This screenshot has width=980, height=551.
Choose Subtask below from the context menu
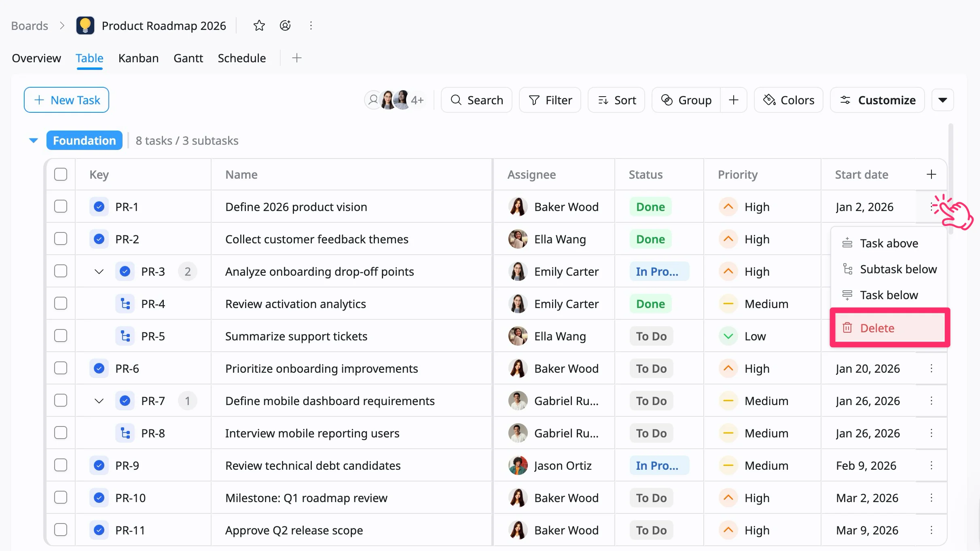click(x=889, y=269)
